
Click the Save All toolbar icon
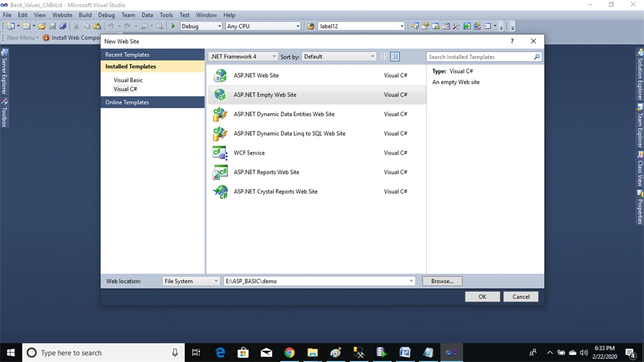pos(63,26)
